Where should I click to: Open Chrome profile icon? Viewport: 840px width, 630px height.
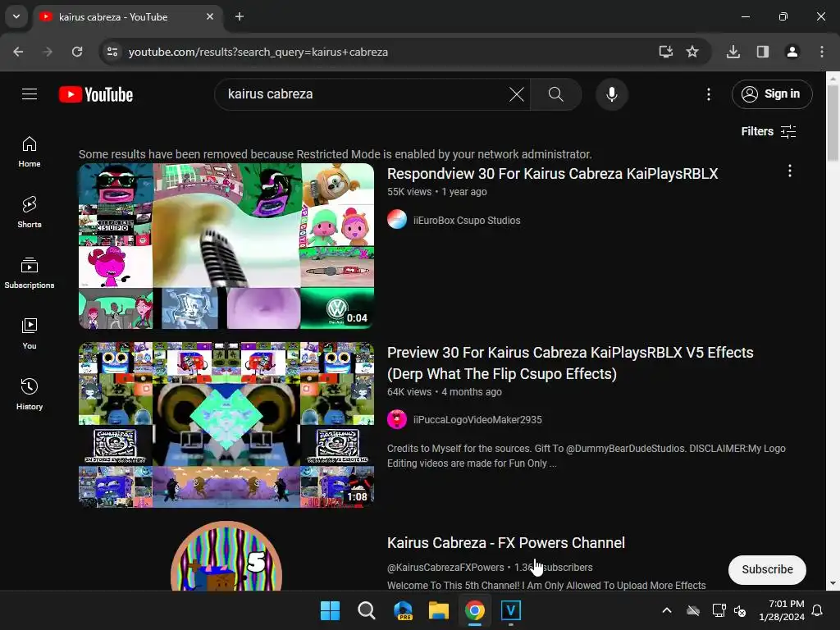click(x=792, y=52)
